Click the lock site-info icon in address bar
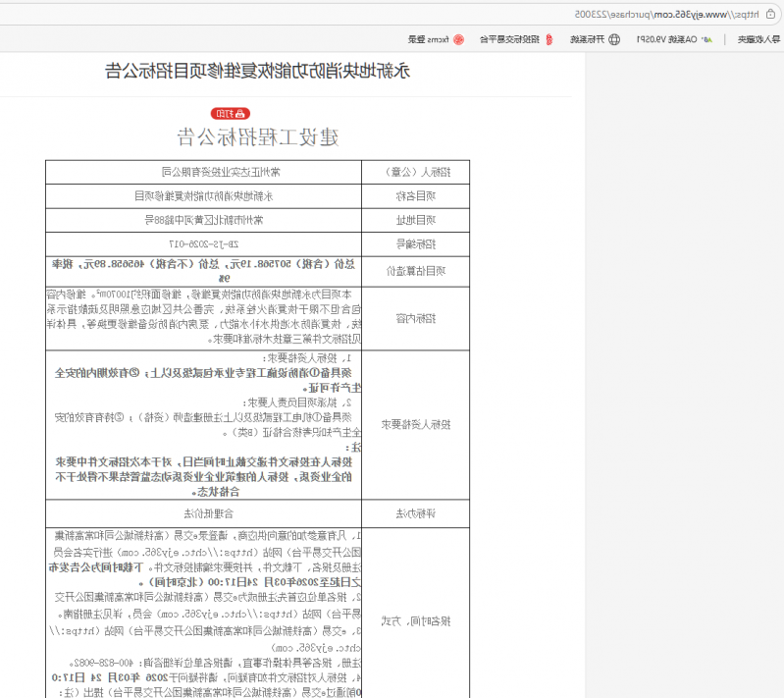The width and height of the screenshot is (784, 698). point(770,14)
